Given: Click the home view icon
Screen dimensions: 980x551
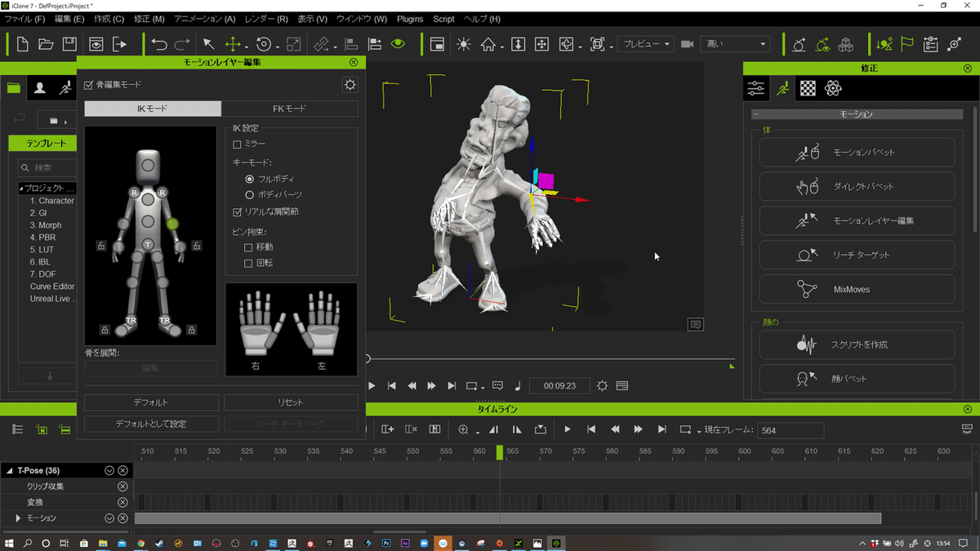Looking at the screenshot, I should (x=488, y=44).
